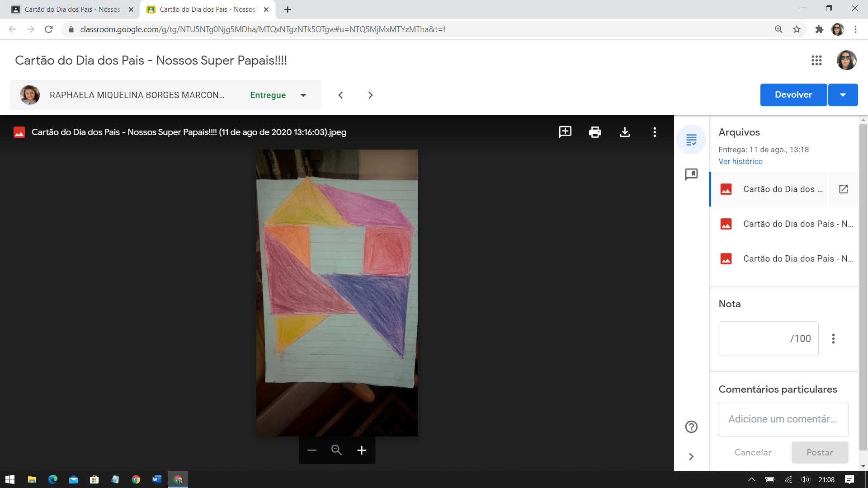Collapse the side panel with arrow
The height and width of the screenshot is (488, 868).
coord(691,456)
